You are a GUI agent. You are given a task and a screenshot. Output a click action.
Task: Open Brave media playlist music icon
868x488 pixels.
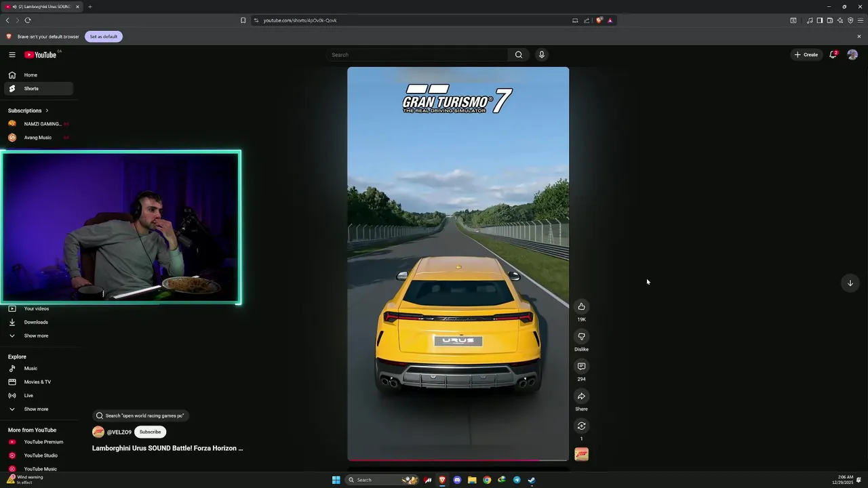pos(810,20)
